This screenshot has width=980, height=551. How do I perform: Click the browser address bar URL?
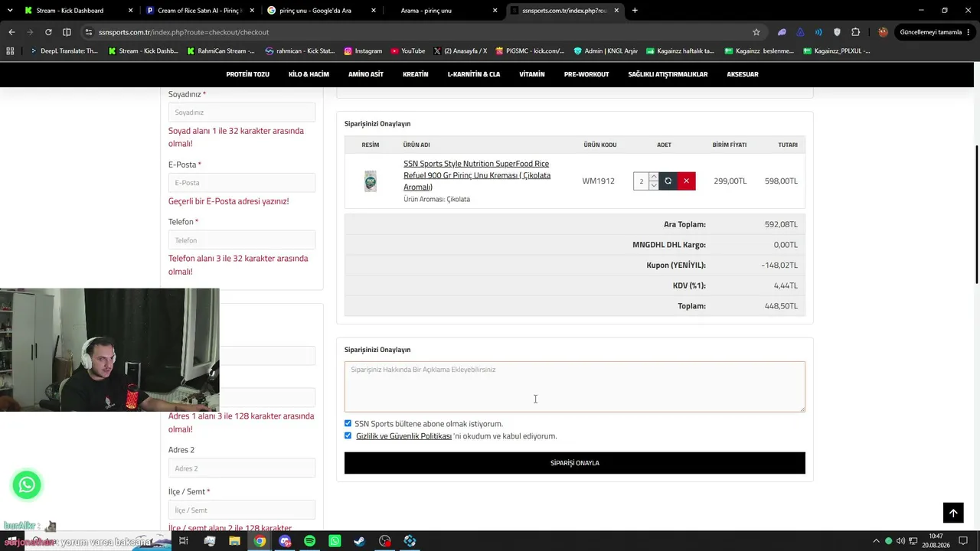[x=184, y=32]
